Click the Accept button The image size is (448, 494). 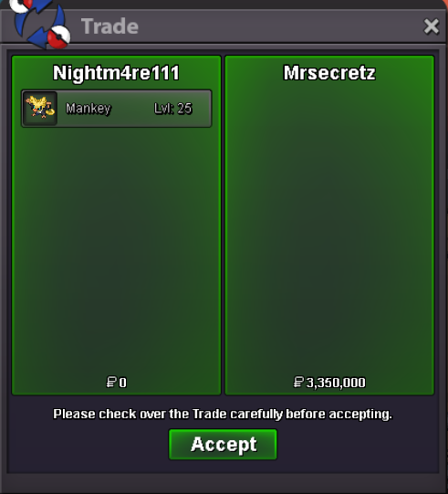pyautogui.click(x=223, y=444)
